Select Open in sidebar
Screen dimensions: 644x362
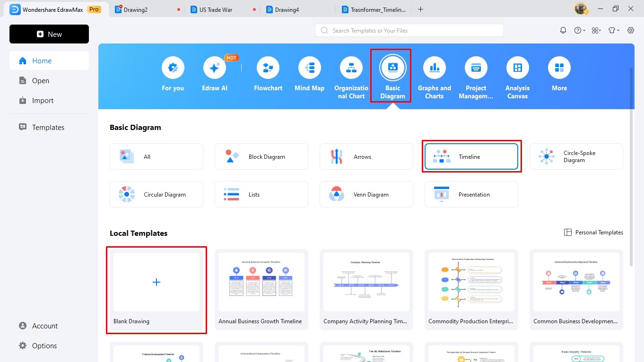pyautogui.click(x=49, y=80)
